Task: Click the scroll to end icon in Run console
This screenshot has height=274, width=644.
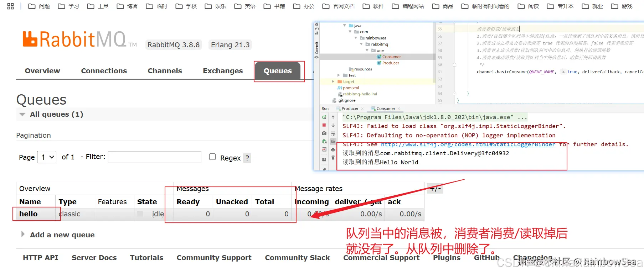Action: pos(333,141)
